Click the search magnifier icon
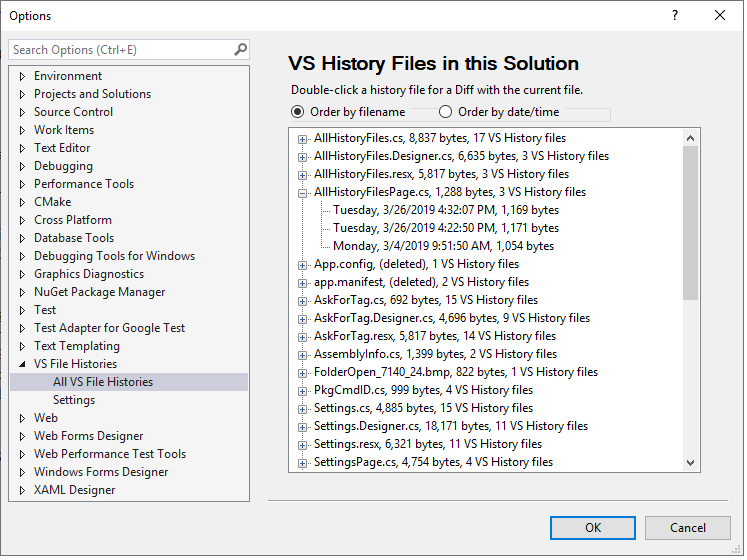 click(x=241, y=49)
